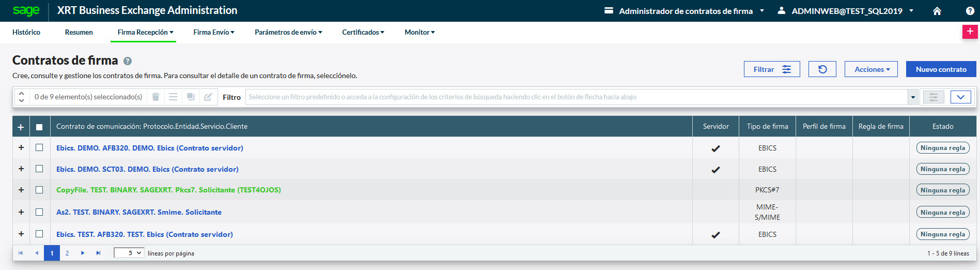Image resolution: width=980 pixels, height=270 pixels.
Task: Select the CopyFile TEST BINARY row checkbox
Action: click(x=39, y=190)
